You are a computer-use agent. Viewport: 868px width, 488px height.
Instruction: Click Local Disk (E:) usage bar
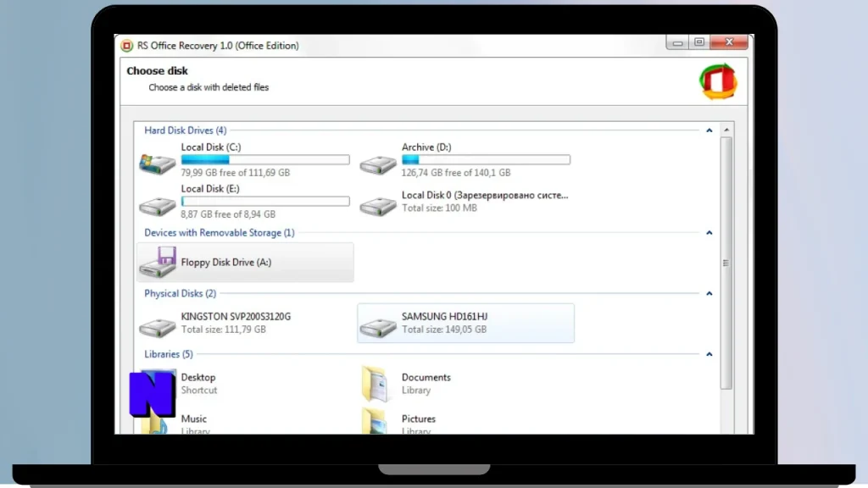point(265,202)
